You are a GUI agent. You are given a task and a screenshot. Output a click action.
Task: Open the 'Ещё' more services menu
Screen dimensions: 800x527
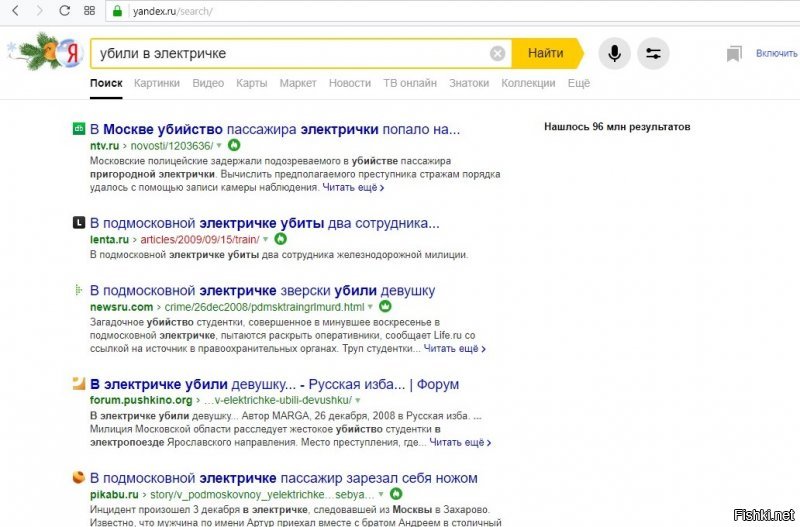pos(579,83)
